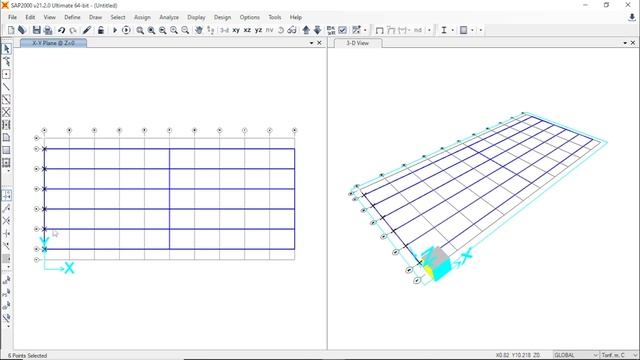Select the Pan hand tool
Screen dimensions: 640x360
[x=199, y=30]
